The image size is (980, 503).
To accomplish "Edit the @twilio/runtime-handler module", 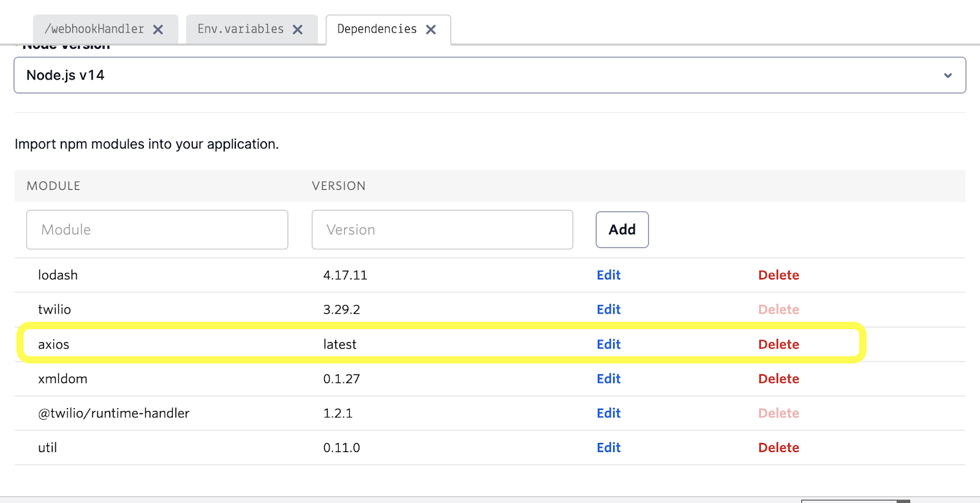I will pos(609,413).
